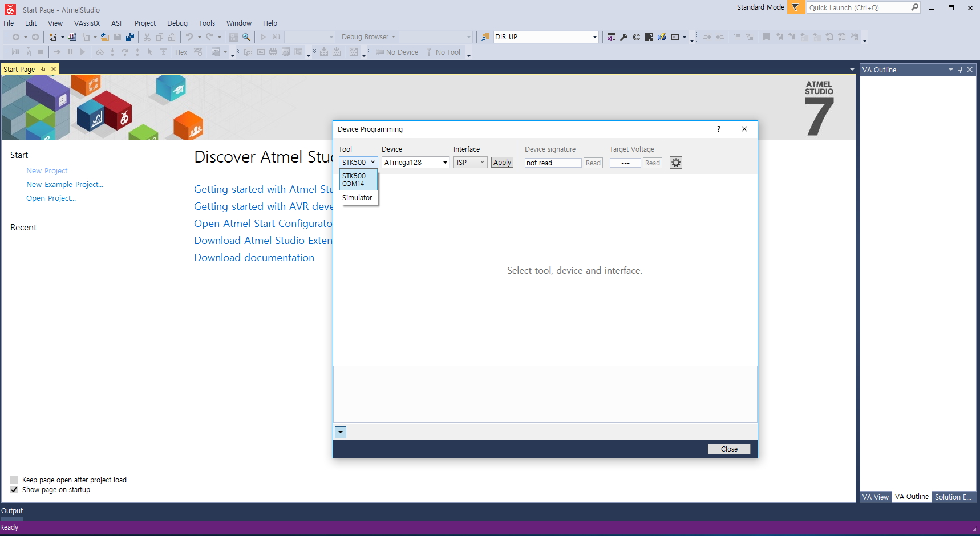
Task: Select STK500 COM14 in the tool list
Action: (x=358, y=180)
